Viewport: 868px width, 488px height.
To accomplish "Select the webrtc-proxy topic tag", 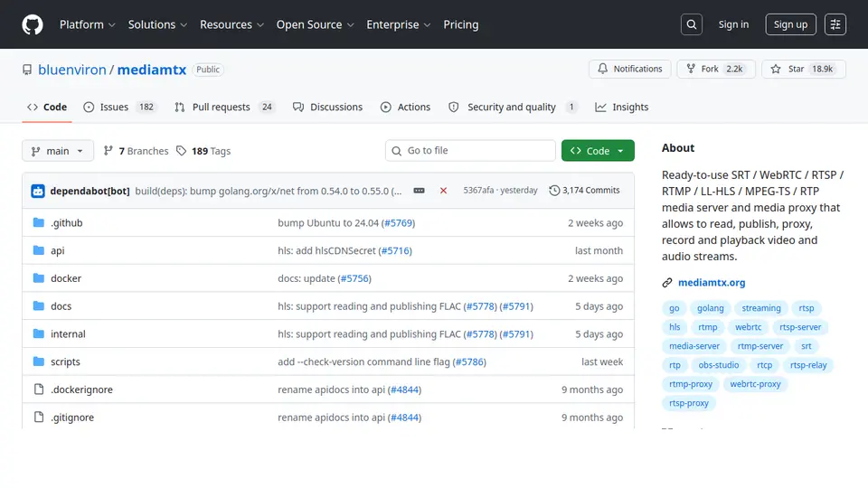I will 755,384.
